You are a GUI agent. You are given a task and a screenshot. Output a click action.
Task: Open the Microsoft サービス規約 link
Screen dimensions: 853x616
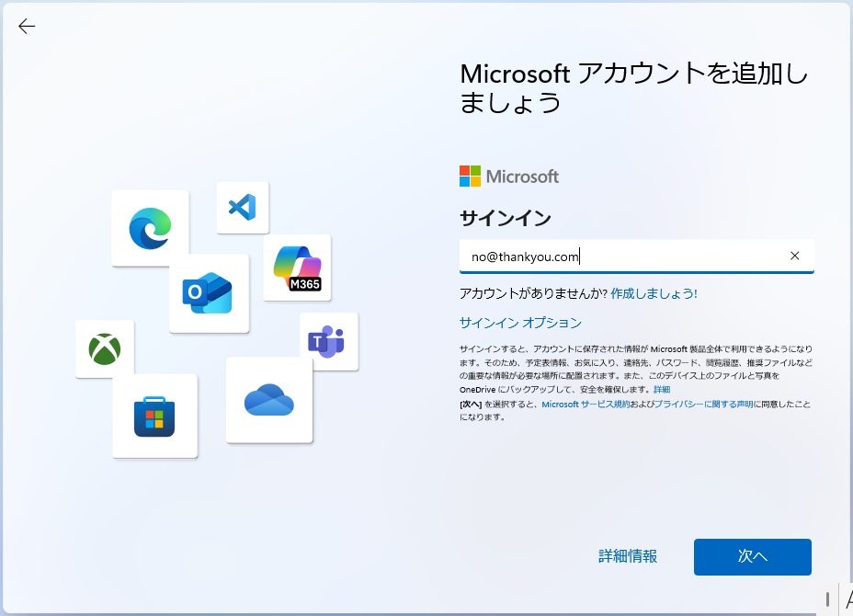[x=586, y=404]
